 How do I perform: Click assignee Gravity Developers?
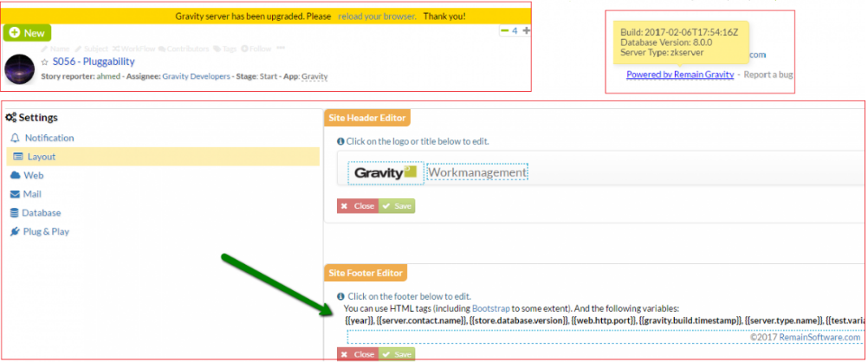(196, 76)
